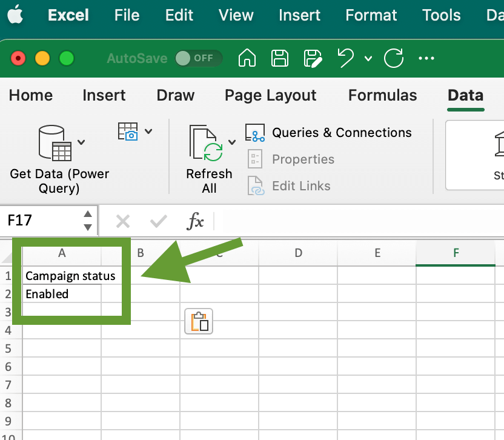Click the Properties button
Viewport: 504px width, 440px height.
coord(291,159)
